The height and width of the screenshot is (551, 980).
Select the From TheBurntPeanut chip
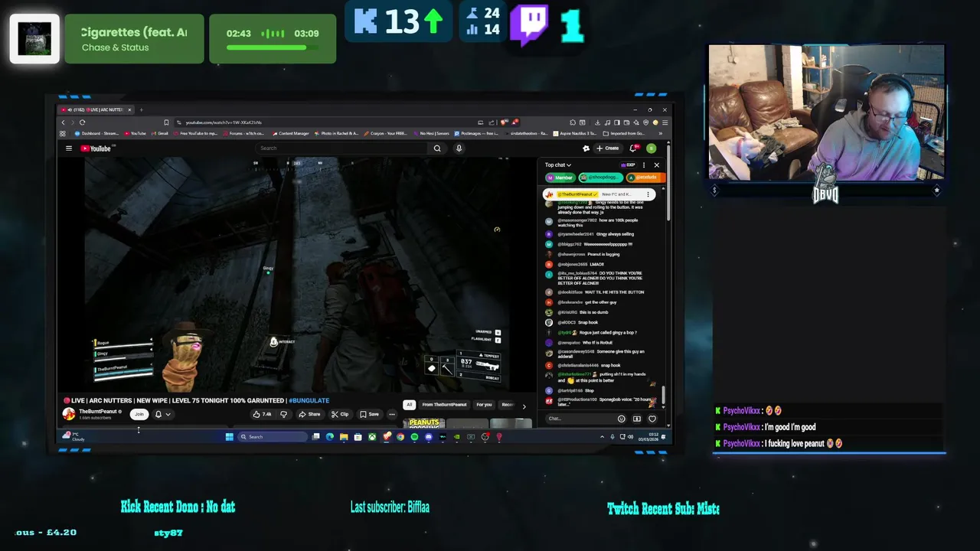point(444,405)
